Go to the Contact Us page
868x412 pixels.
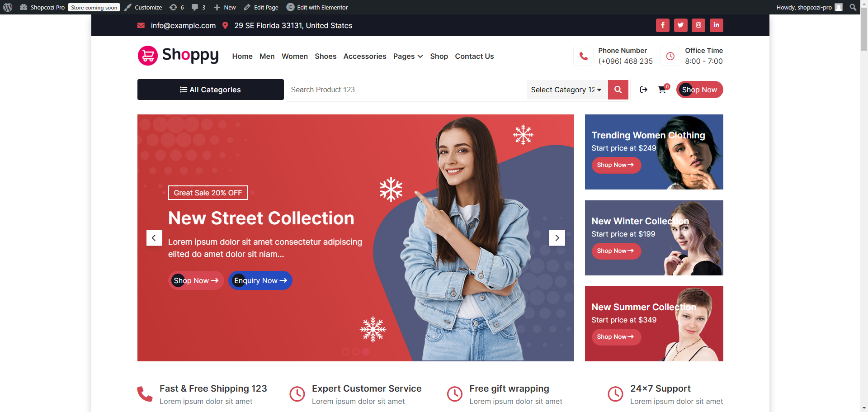(x=474, y=56)
